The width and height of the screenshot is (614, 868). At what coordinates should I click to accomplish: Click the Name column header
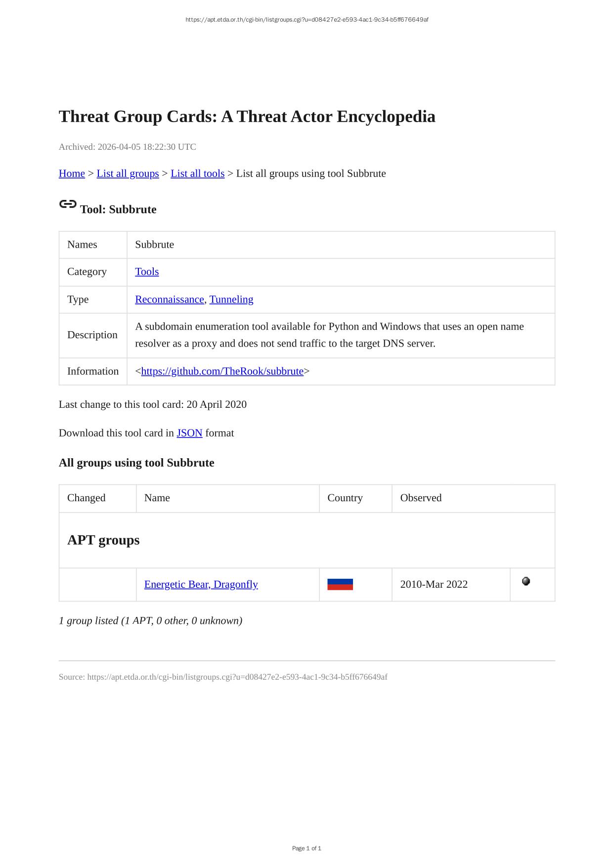pyautogui.click(x=157, y=498)
